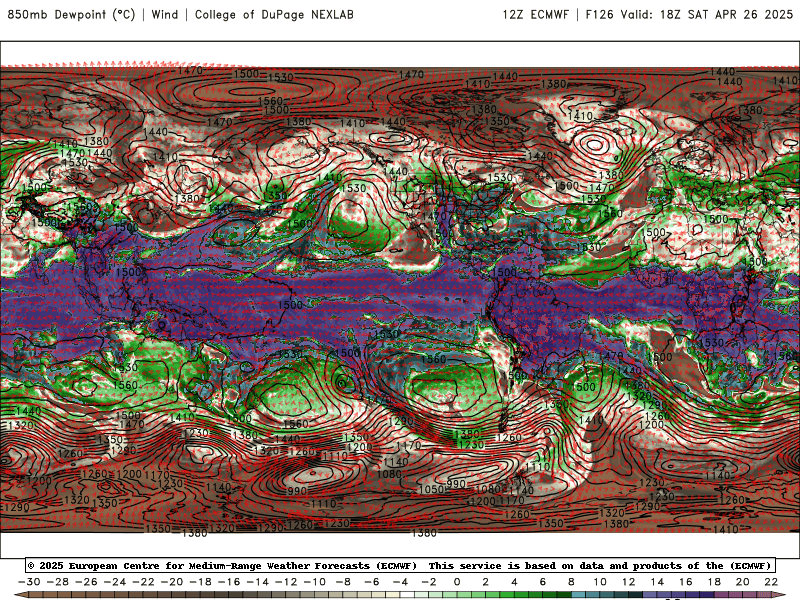This screenshot has width=800, height=600.
Task: Click the -24 color scale label
Action: tap(115, 582)
